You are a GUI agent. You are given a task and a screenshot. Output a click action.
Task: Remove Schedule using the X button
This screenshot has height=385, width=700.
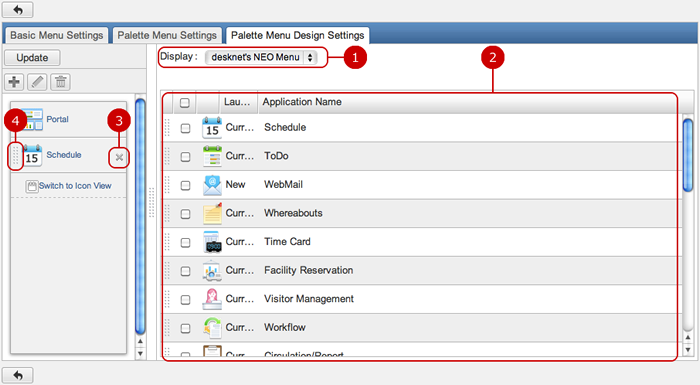click(x=119, y=157)
